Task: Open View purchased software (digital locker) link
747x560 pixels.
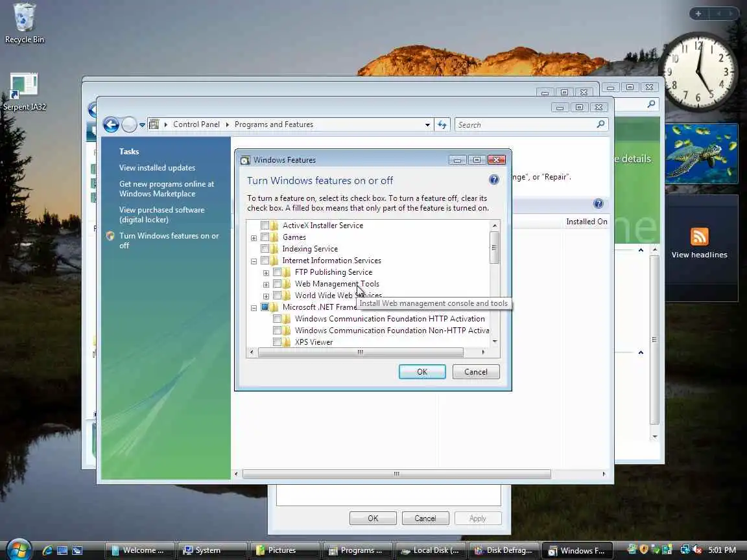Action: pos(162,215)
